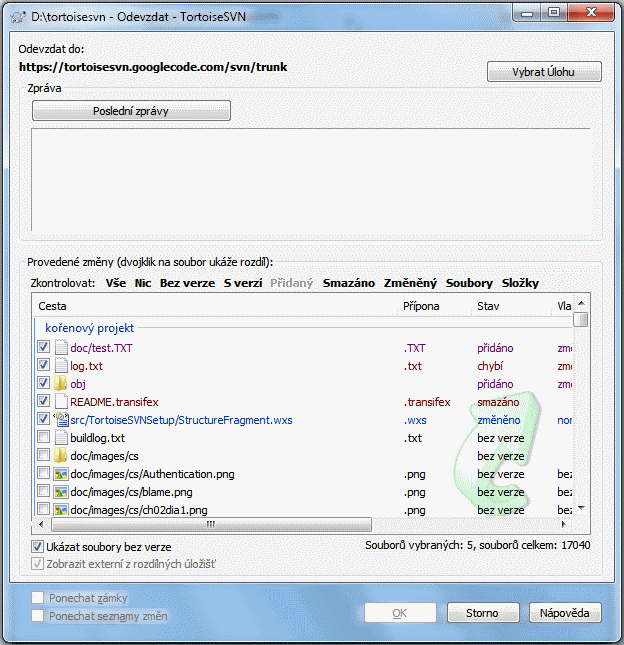This screenshot has height=645, width=624.
Task: Click the horizontal scroll-left arrow
Action: point(41,524)
